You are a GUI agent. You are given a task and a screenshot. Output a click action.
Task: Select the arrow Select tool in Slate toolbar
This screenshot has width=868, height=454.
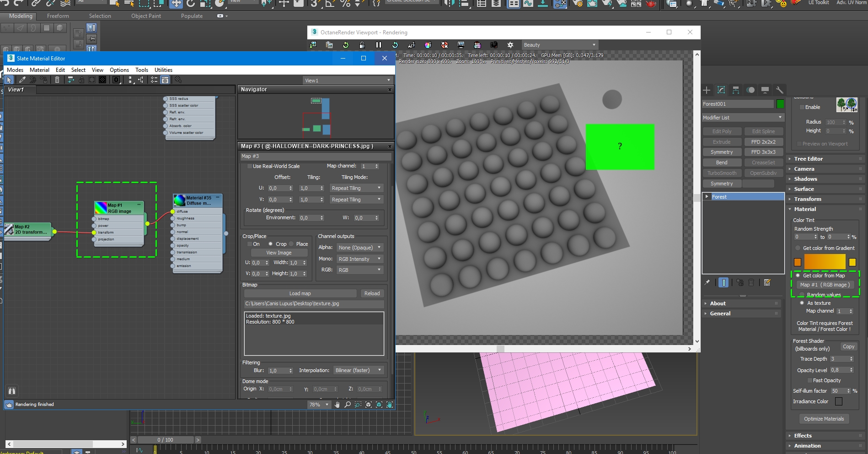tap(9, 80)
